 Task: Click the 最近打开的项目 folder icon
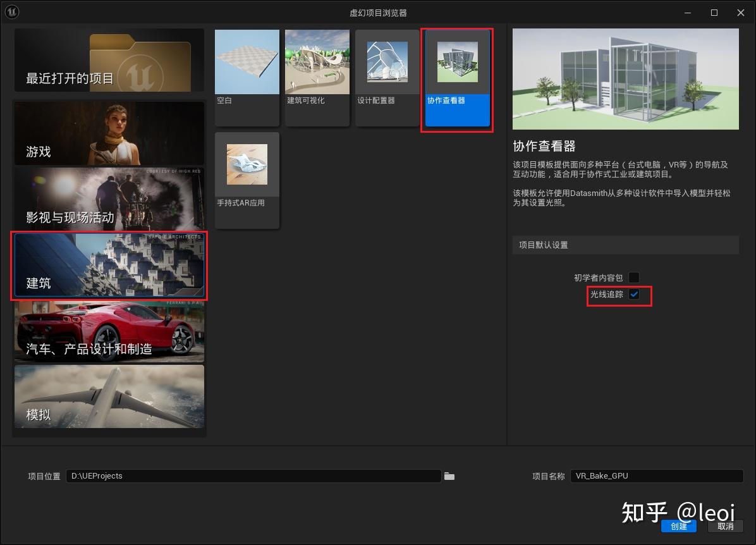[x=108, y=59]
